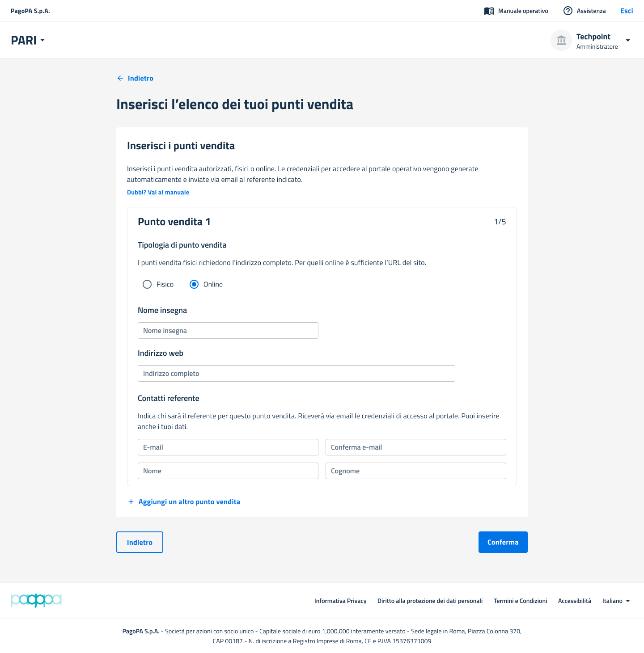
Task: Click the Assistenza question mark icon
Action: click(568, 11)
